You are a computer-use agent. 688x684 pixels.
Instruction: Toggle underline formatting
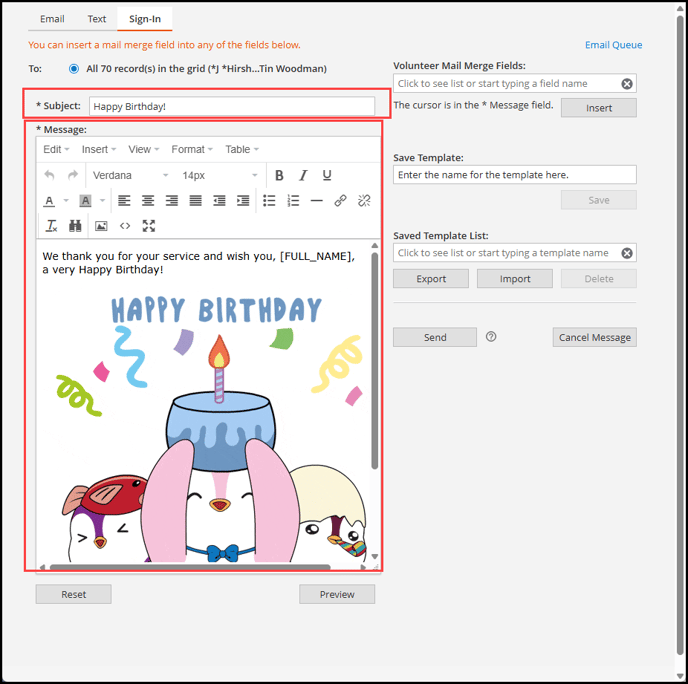tap(327, 175)
